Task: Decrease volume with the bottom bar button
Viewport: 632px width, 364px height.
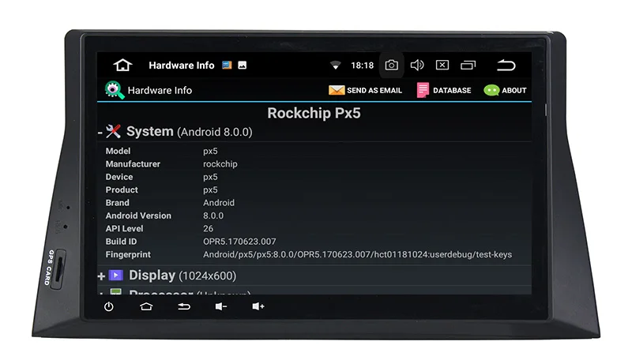Action: pyautogui.click(x=221, y=307)
